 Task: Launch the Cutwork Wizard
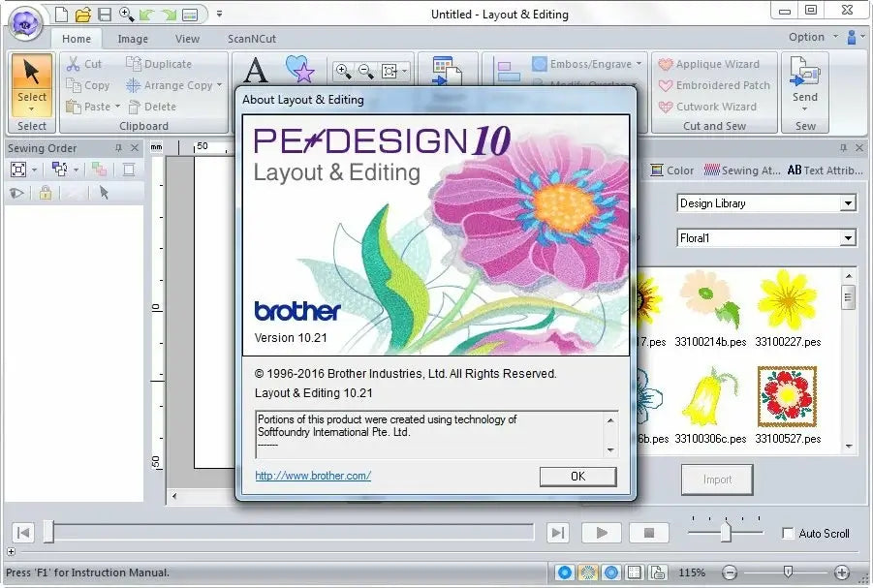pos(707,107)
